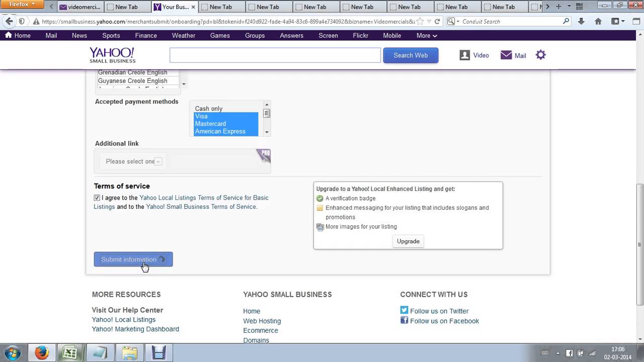
Task: Reload the page with the refresh icon
Action: (437, 22)
